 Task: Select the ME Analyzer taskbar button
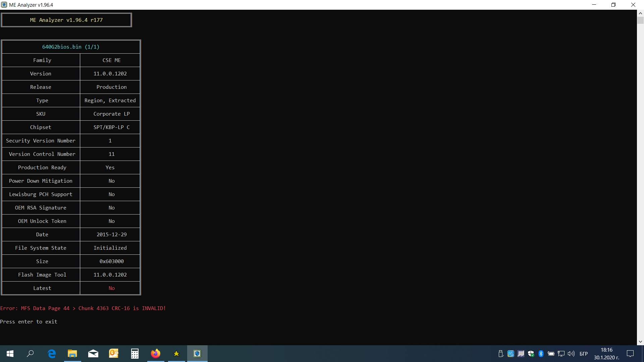pos(197,354)
